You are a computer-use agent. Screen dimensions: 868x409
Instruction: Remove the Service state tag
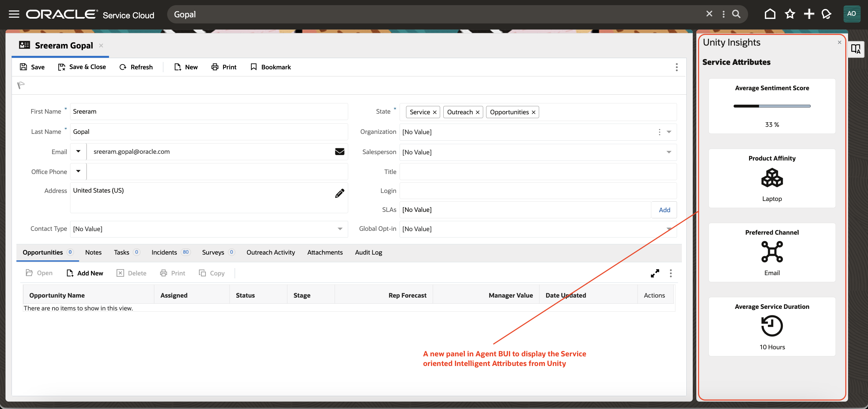coord(435,112)
